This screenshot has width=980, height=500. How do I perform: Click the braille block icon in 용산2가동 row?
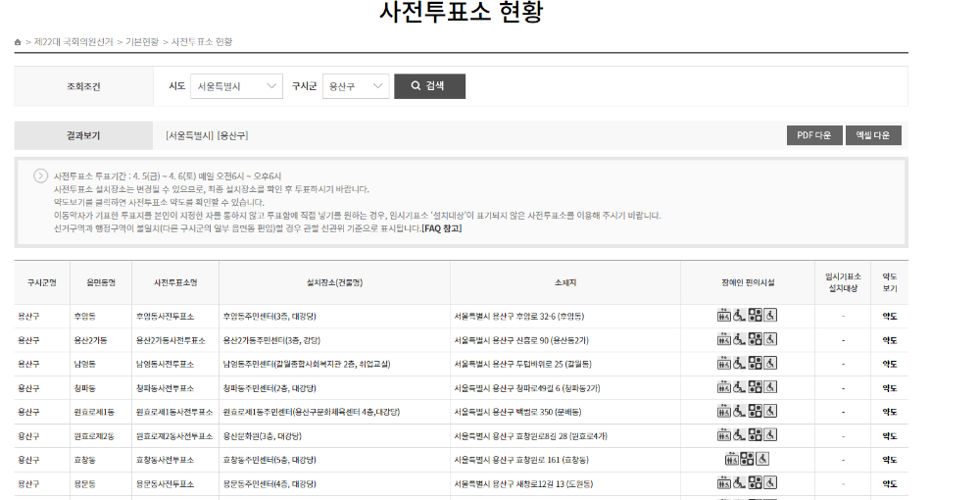(x=755, y=339)
